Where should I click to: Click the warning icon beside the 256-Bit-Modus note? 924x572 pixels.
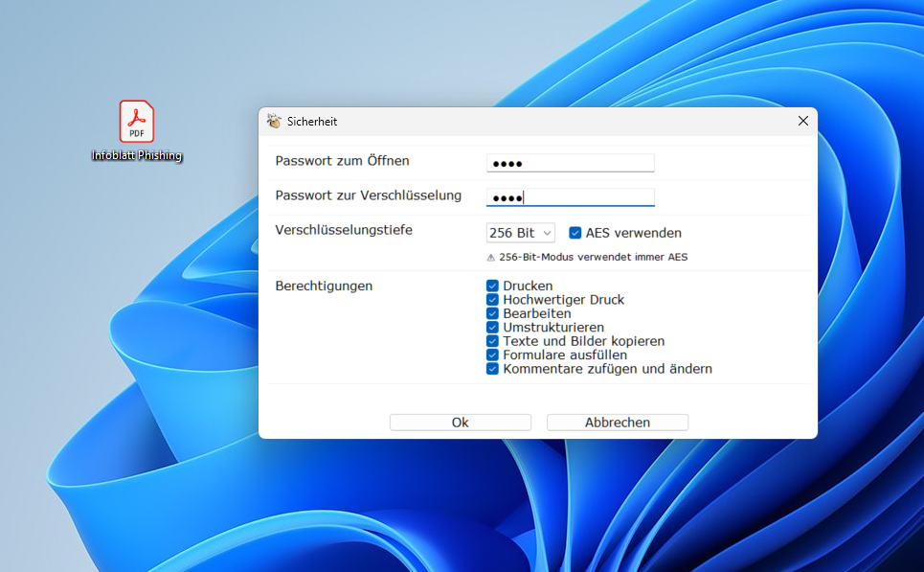coord(490,257)
